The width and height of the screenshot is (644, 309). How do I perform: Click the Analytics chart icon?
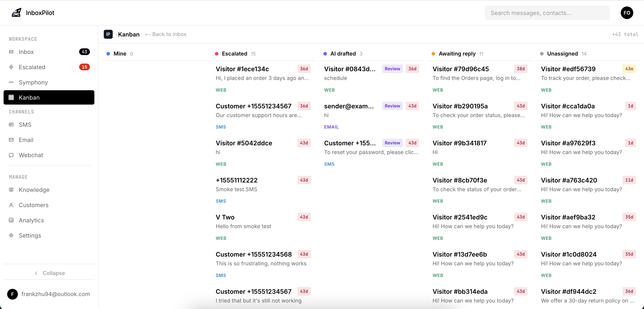[11, 220]
